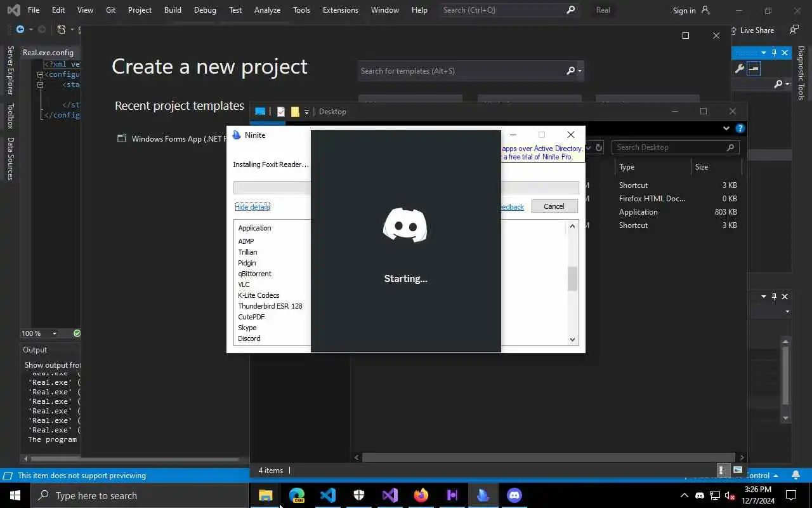Open network status tray icon
Screen dimensions: 812x508
[715, 495]
